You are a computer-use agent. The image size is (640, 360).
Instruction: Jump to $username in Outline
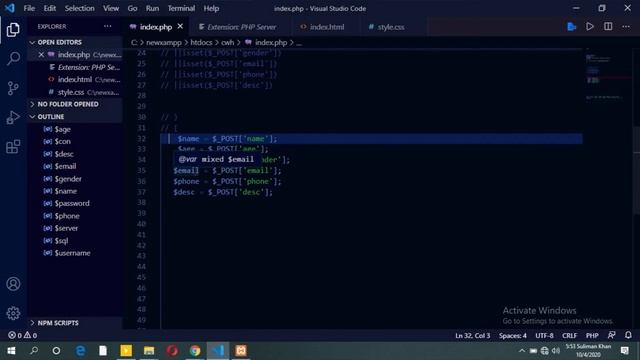pyautogui.click(x=72, y=253)
